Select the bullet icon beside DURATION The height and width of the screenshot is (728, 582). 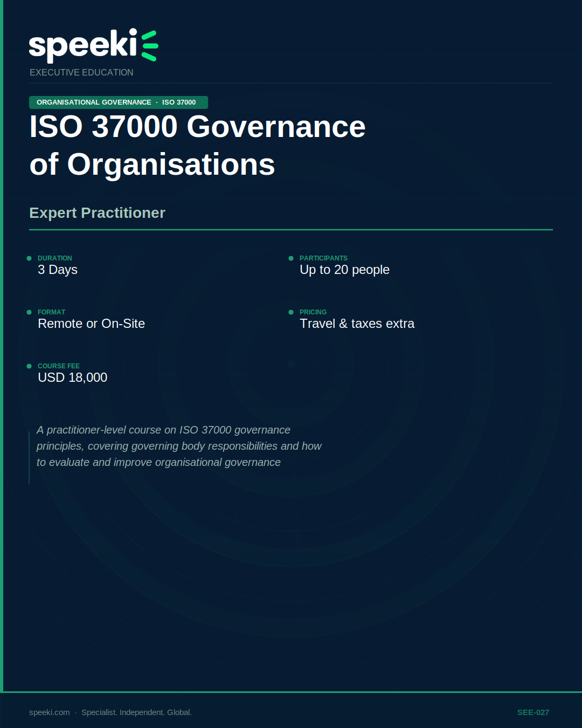pos(29,258)
